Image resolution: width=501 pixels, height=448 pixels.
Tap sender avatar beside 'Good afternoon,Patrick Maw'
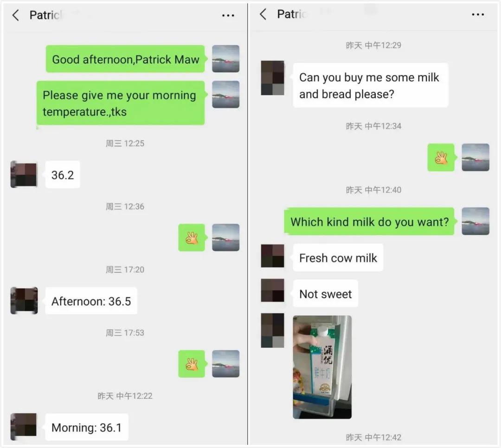click(x=225, y=58)
